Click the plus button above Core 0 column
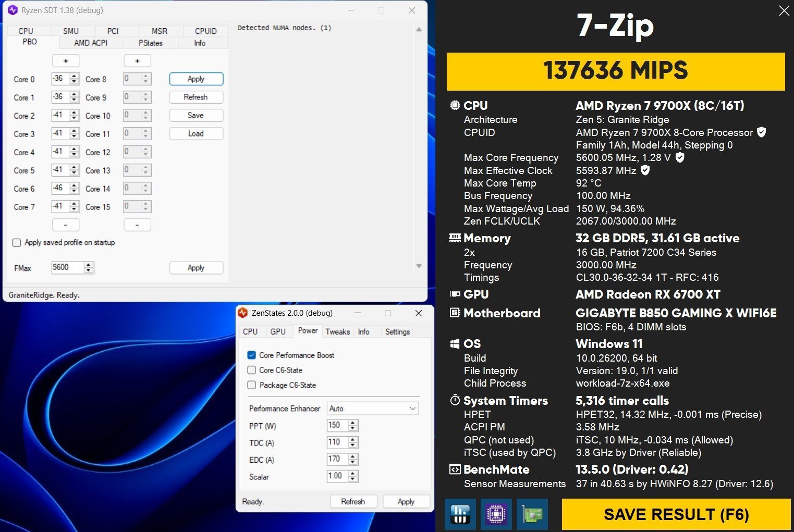794x532 pixels. pyautogui.click(x=66, y=61)
